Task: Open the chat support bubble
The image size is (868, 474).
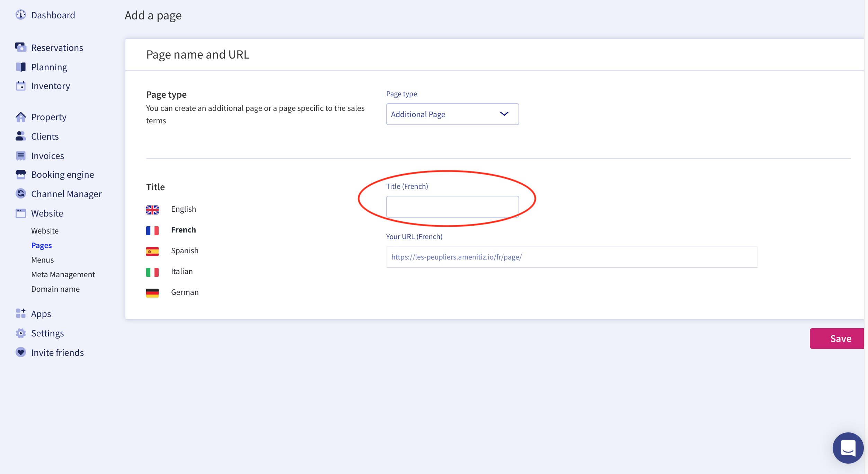Action: [x=848, y=448]
